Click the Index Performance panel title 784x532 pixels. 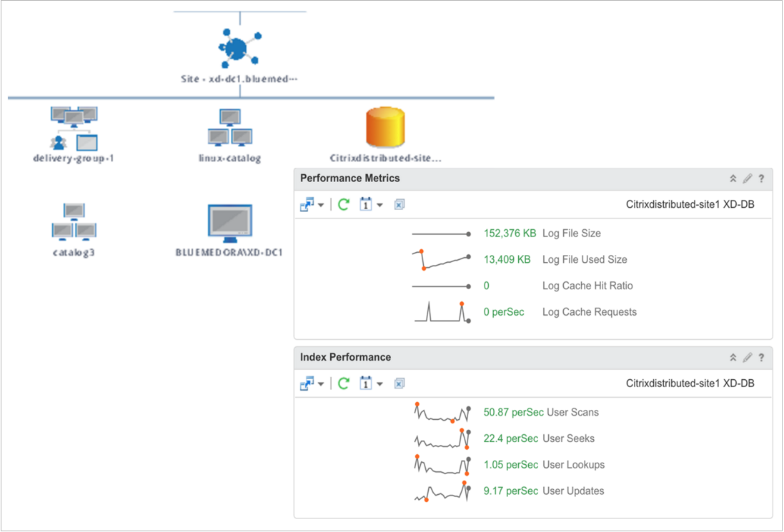click(x=345, y=357)
